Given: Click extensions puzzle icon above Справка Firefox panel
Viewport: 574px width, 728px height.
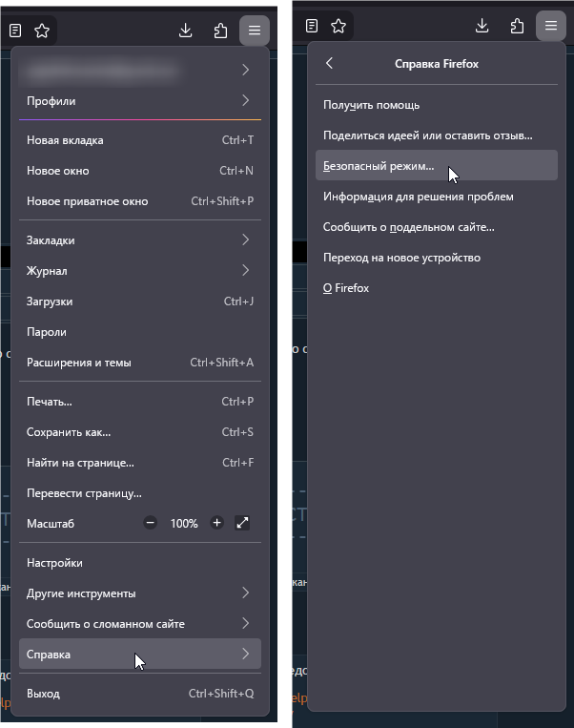Looking at the screenshot, I should (518, 27).
